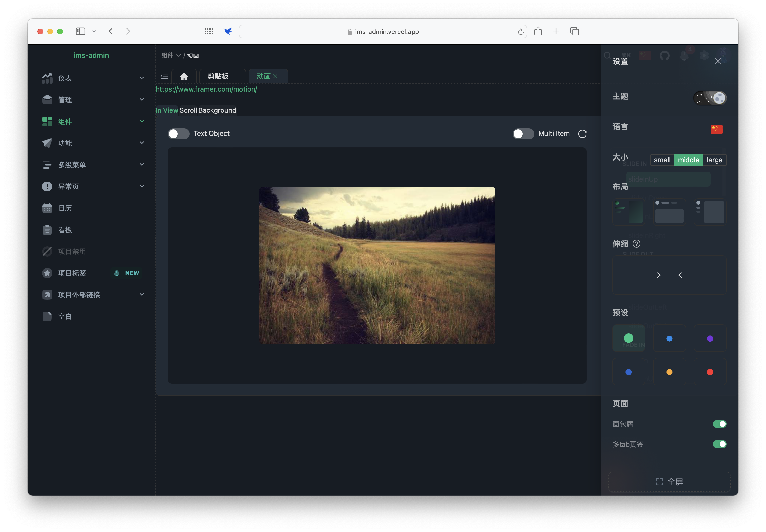Select the purple preset color
The height and width of the screenshot is (532, 766).
click(710, 338)
